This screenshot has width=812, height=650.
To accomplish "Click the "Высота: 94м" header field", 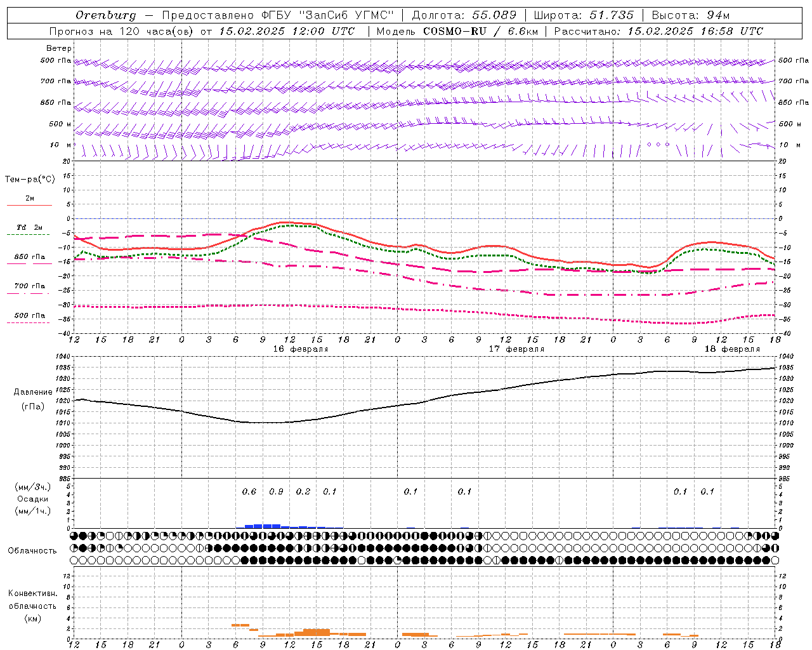I will [691, 15].
